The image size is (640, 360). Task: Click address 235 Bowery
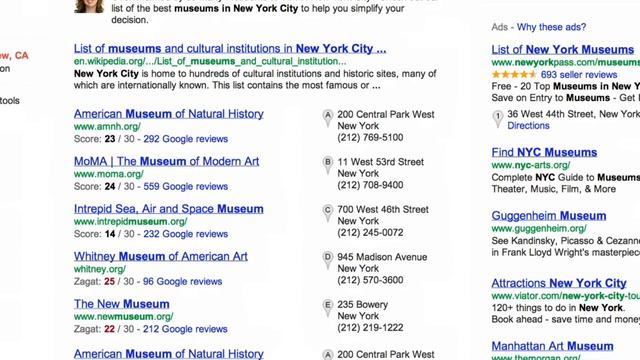pos(362,304)
